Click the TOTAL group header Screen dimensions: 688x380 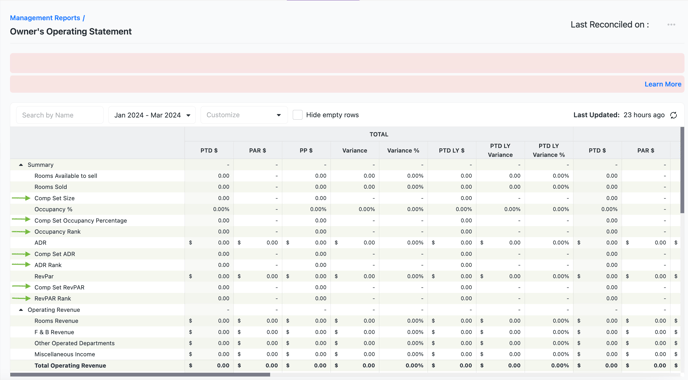tap(379, 134)
